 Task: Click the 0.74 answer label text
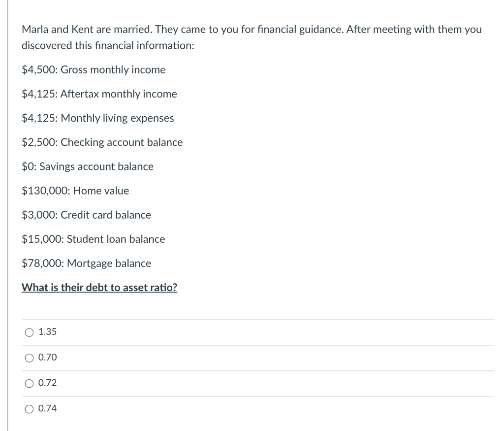(47, 408)
